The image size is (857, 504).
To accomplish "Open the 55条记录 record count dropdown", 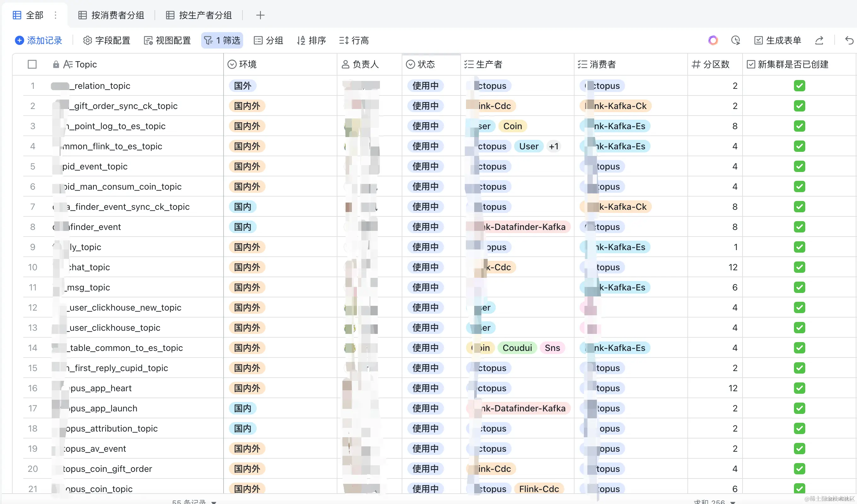I will coord(194,501).
